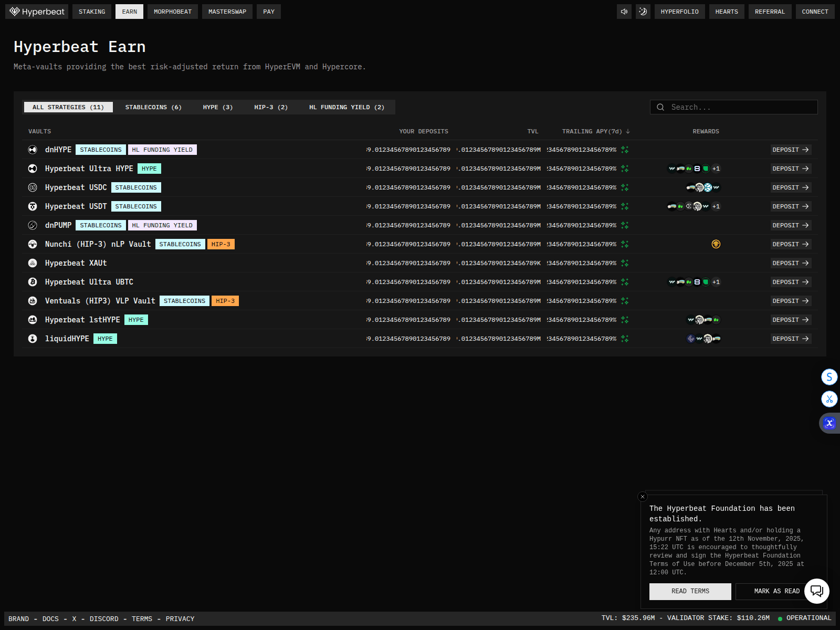Click inside the Search field

click(735, 107)
